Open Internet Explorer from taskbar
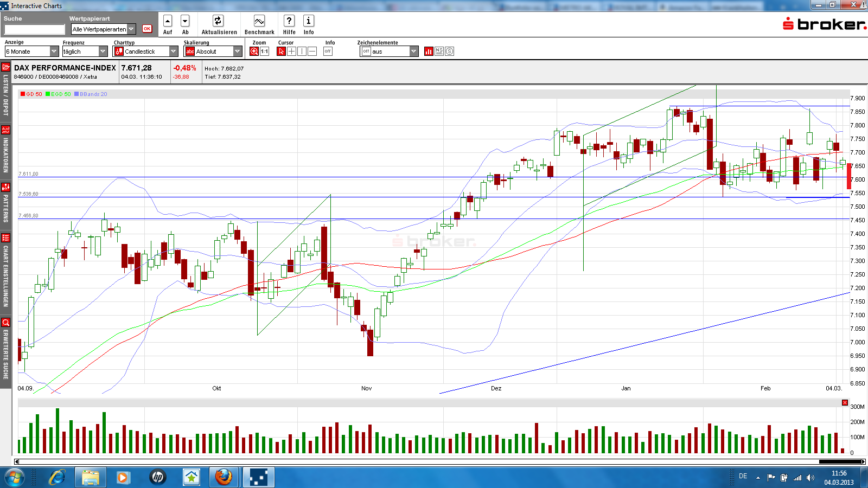This screenshot has width=868, height=488. coord(57,477)
